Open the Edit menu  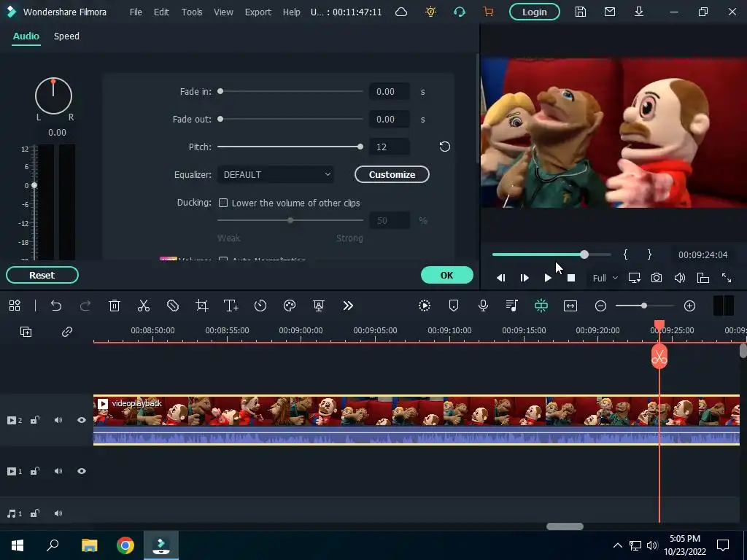tap(161, 12)
